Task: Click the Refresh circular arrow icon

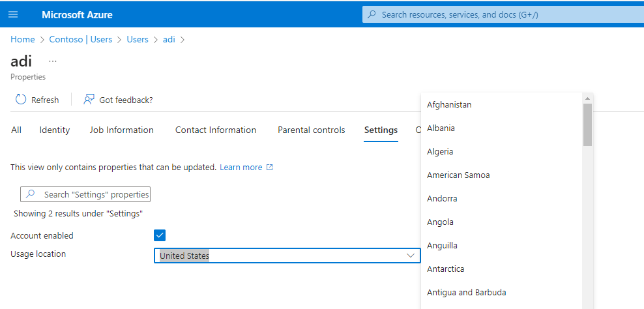Action: [x=21, y=100]
